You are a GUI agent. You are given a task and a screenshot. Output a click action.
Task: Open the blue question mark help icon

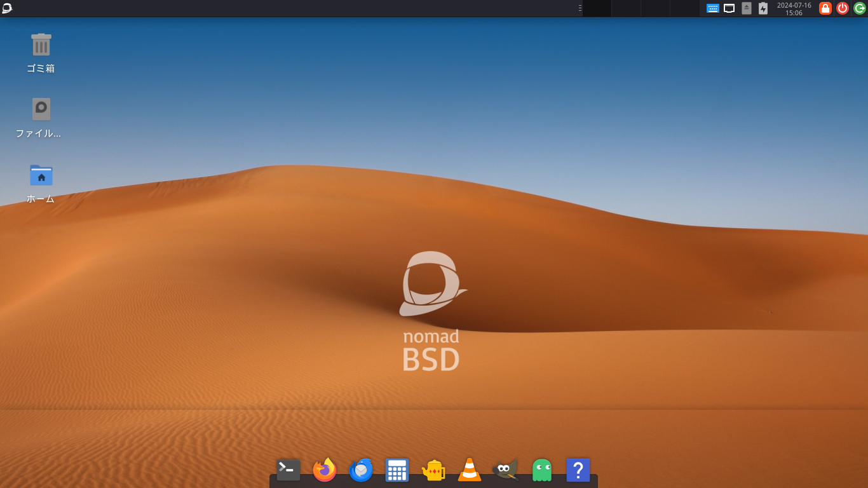[577, 470]
